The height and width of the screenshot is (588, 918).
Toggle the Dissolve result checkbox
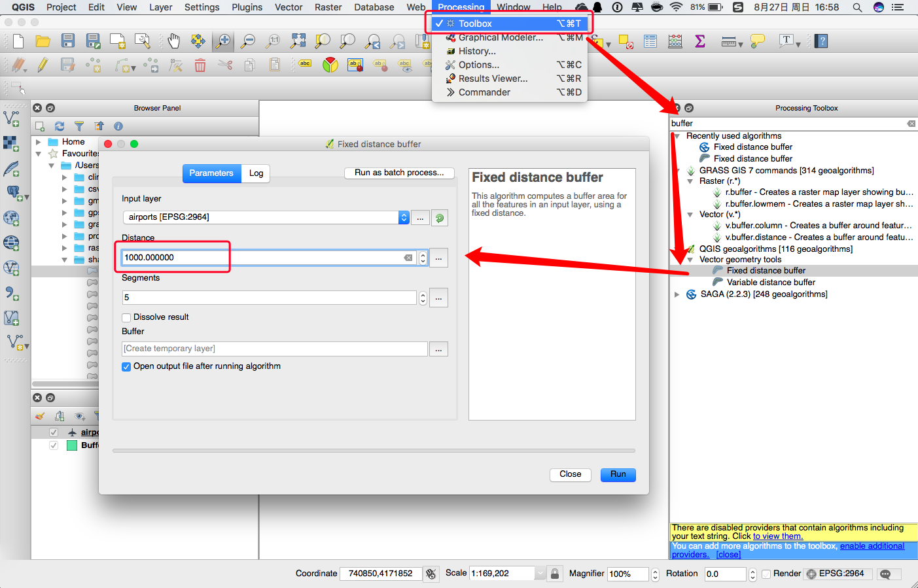pos(126,317)
